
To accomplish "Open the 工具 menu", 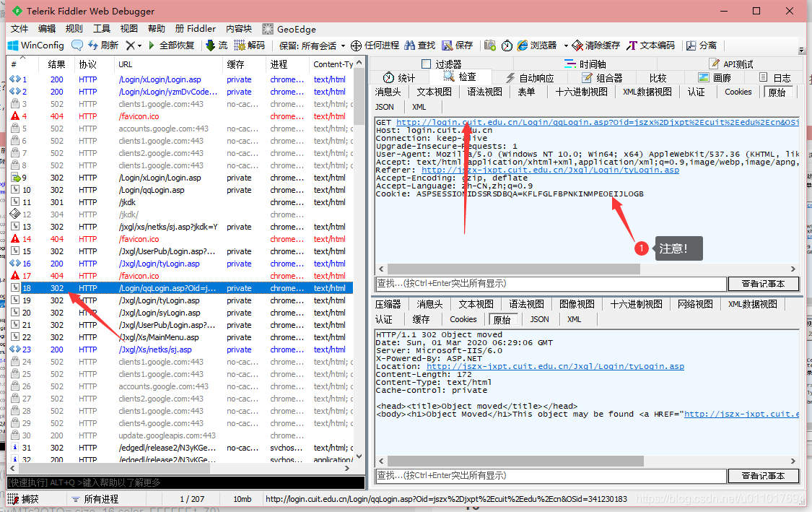I will (x=102, y=29).
